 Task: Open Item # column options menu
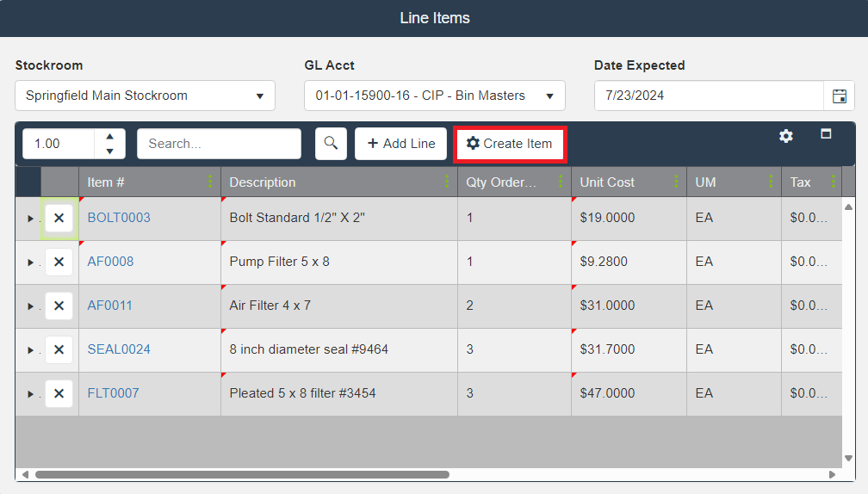[210, 182]
